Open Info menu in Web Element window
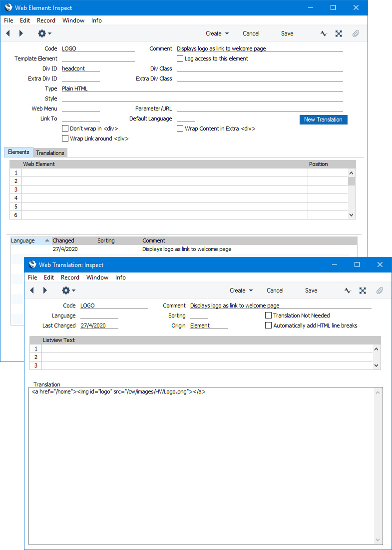Viewport: 392px width, 550px height. (96, 20)
